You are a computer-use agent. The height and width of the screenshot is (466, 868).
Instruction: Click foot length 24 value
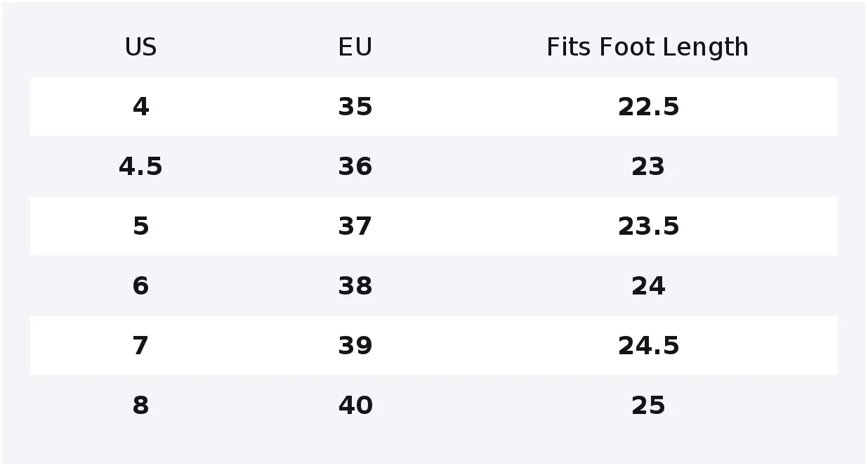tap(648, 286)
